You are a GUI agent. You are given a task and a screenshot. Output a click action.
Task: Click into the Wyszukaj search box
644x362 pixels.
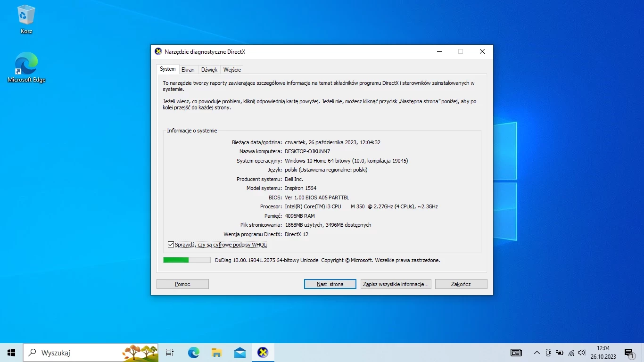[91, 352]
